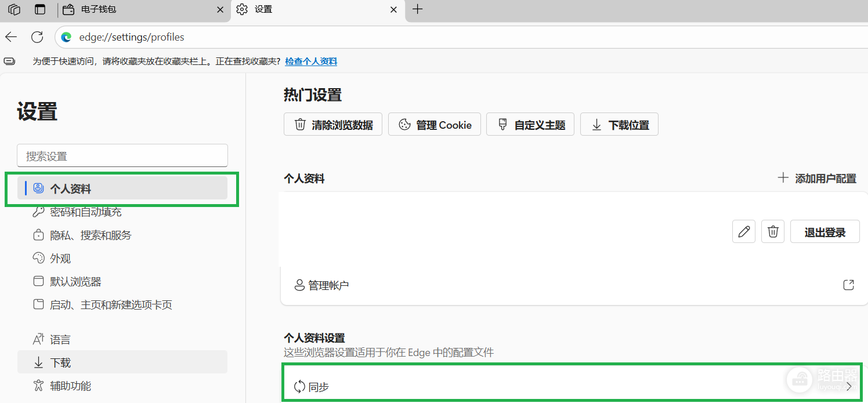Screen dimensions: 868x403
Task: Toggle vertical tabs icon in title bar
Action: point(40,9)
